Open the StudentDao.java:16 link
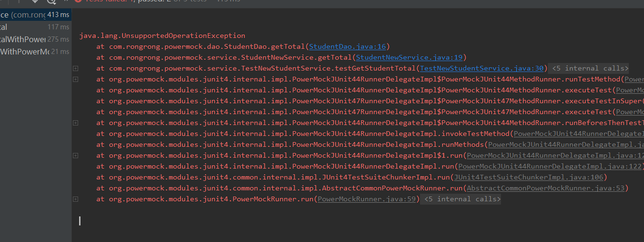This screenshot has width=644, height=242. (348, 46)
